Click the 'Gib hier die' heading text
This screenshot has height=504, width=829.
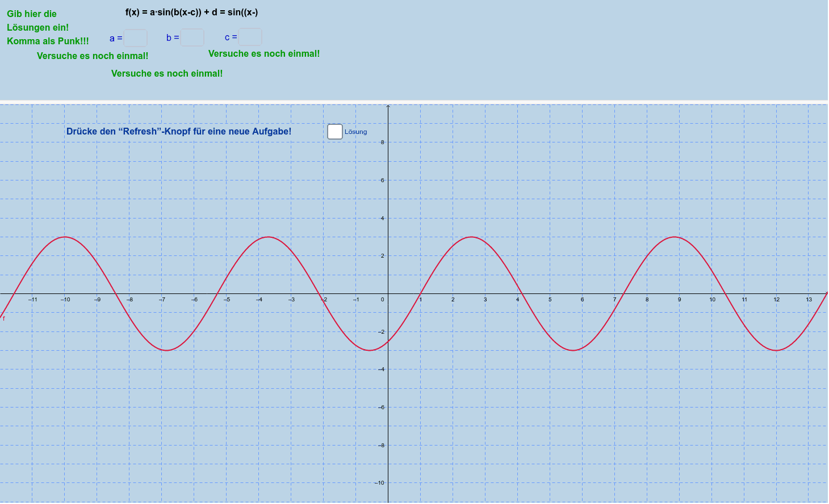(x=32, y=14)
